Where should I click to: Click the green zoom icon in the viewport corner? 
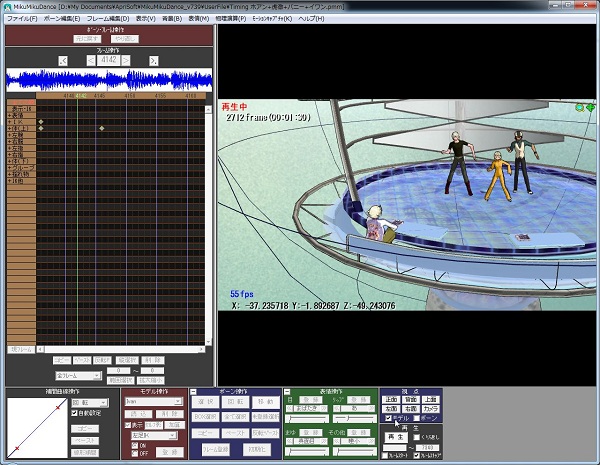click(x=580, y=108)
